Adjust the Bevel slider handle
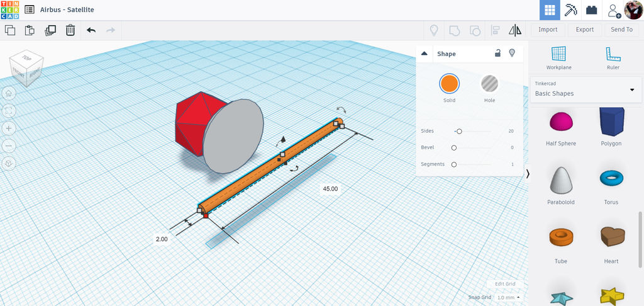The image size is (644, 306). (x=454, y=148)
